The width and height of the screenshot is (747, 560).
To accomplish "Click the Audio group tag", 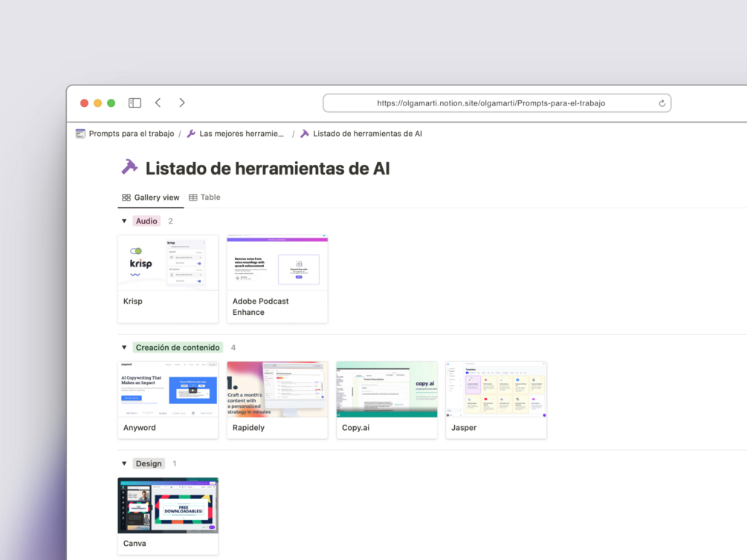I will pos(146,221).
